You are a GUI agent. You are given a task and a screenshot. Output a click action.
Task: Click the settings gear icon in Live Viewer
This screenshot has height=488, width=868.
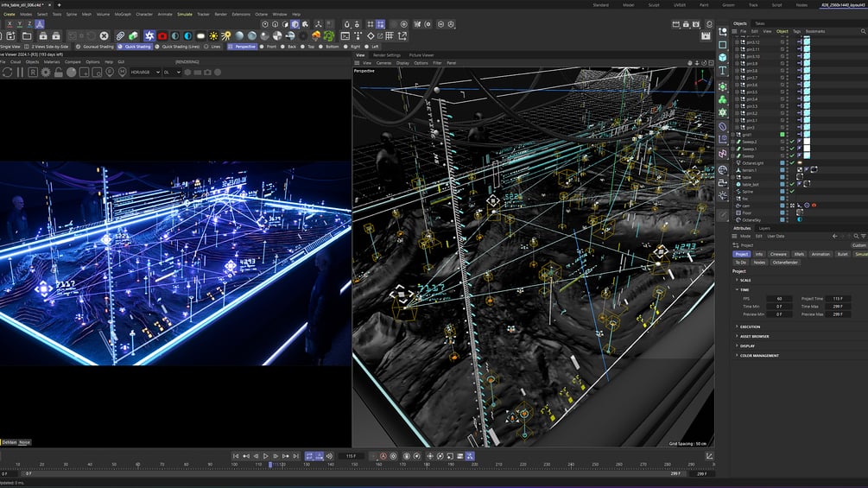tap(46, 73)
